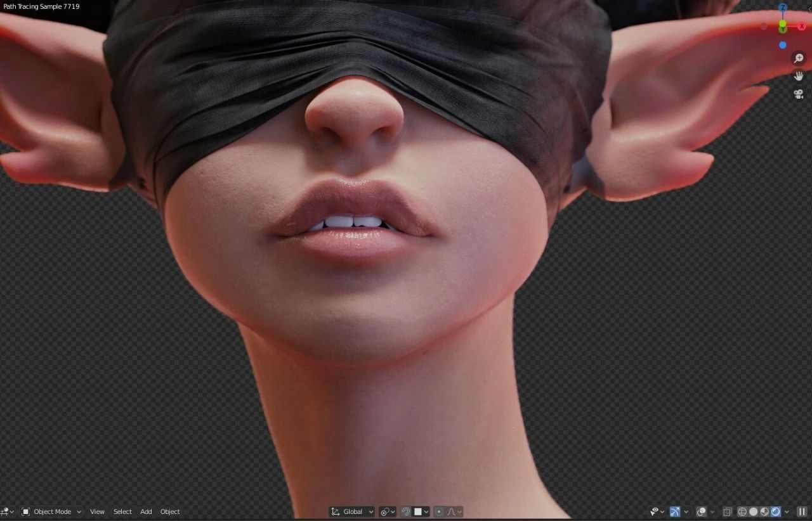Switch to material preview shading
This screenshot has width=812, height=521.
tap(764, 511)
